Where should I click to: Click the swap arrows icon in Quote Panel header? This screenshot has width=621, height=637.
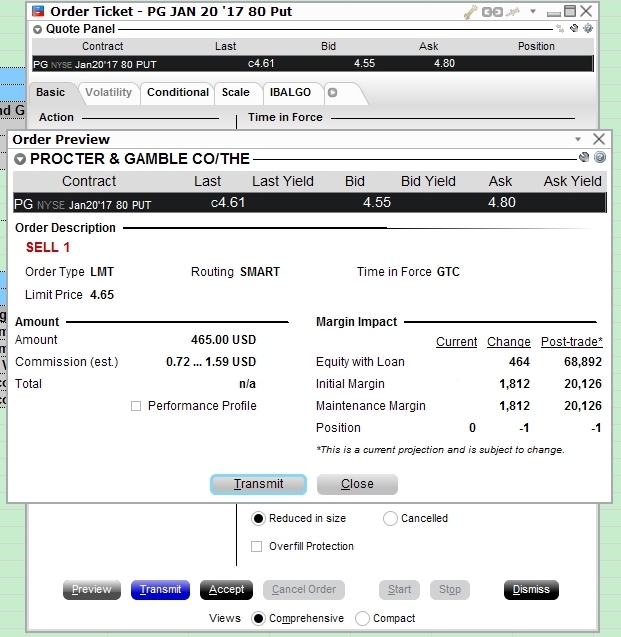coord(560,28)
